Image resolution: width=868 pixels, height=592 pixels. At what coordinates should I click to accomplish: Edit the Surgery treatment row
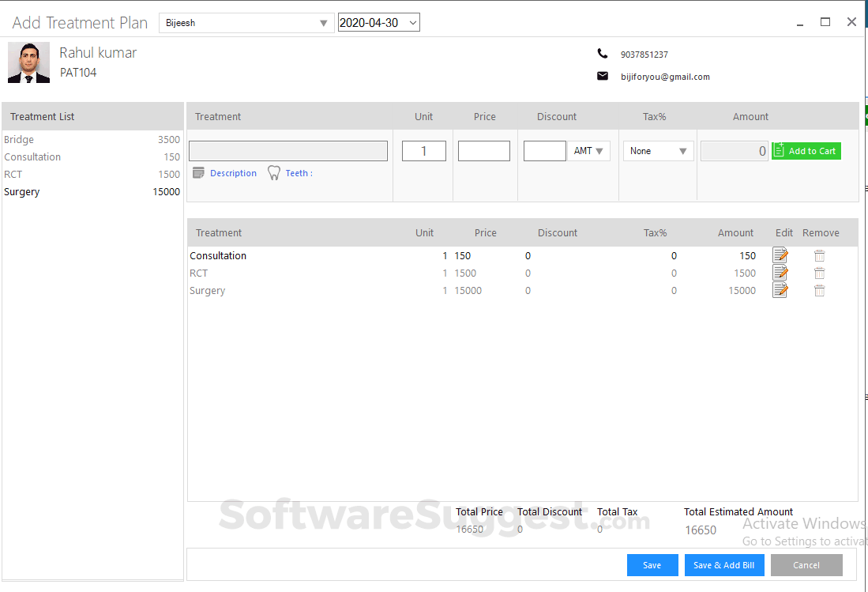click(780, 290)
